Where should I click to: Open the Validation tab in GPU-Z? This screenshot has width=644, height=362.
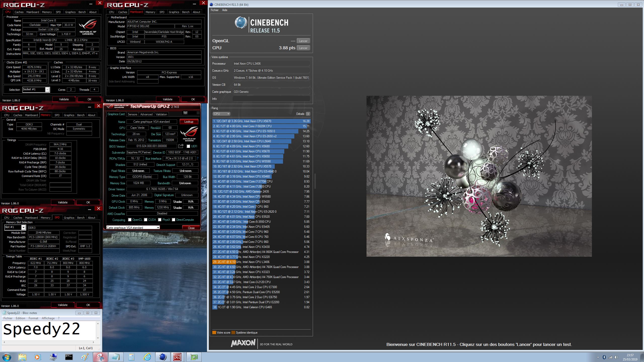[161, 114]
